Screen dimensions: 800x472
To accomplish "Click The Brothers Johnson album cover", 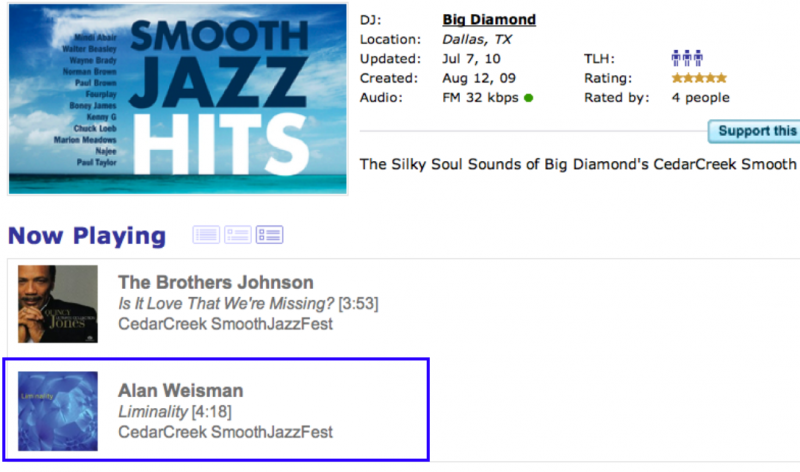I will tap(58, 304).
